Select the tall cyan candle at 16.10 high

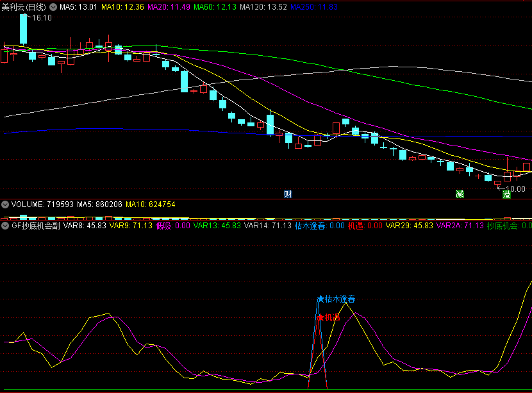point(24,29)
